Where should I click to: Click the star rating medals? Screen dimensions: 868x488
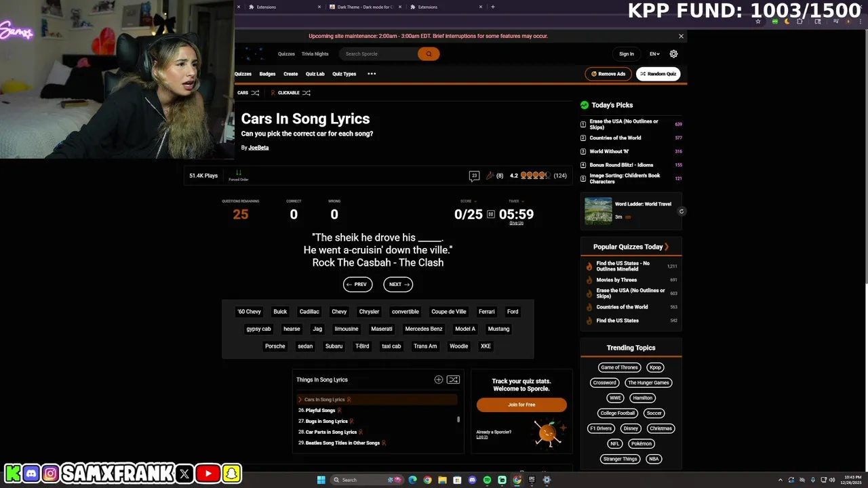point(534,176)
